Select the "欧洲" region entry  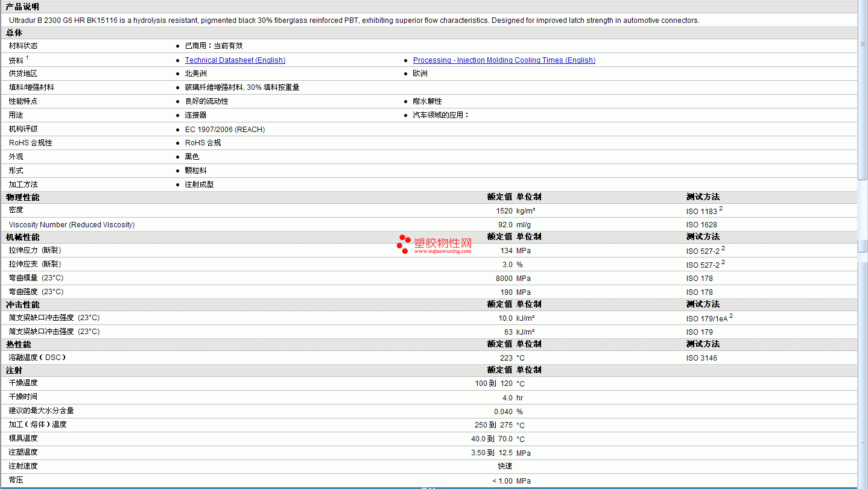click(420, 74)
